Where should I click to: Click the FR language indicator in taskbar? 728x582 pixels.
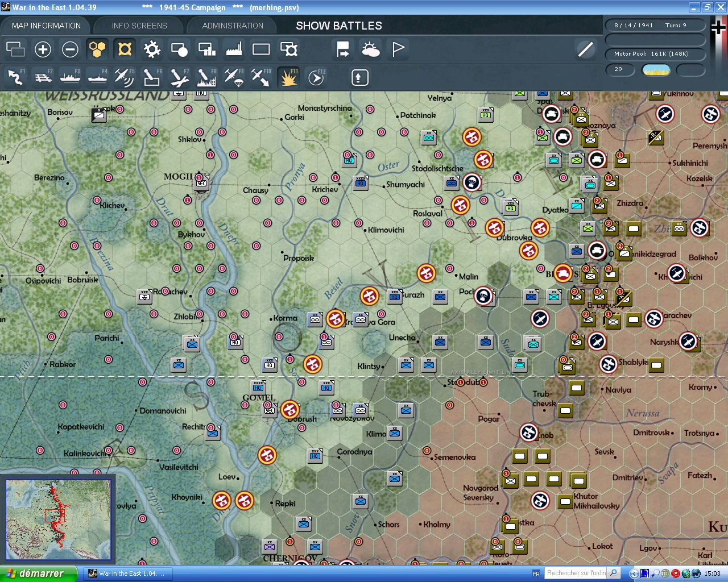tap(536, 573)
